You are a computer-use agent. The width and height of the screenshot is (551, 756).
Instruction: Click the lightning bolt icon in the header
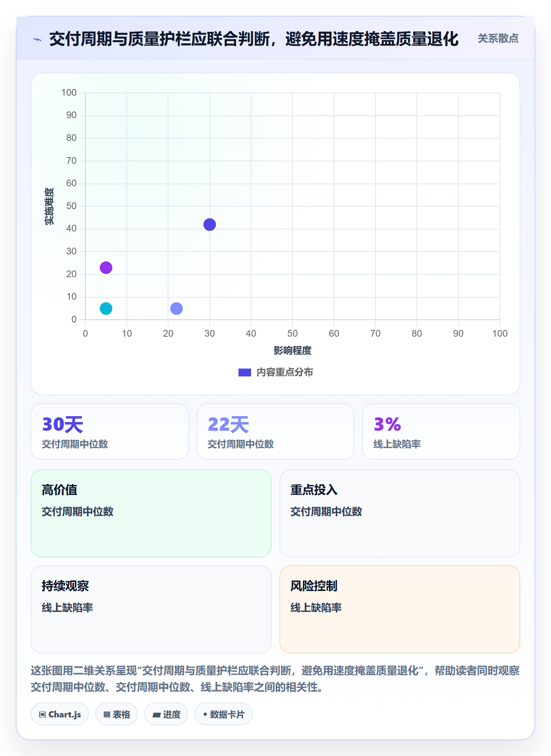click(x=37, y=39)
